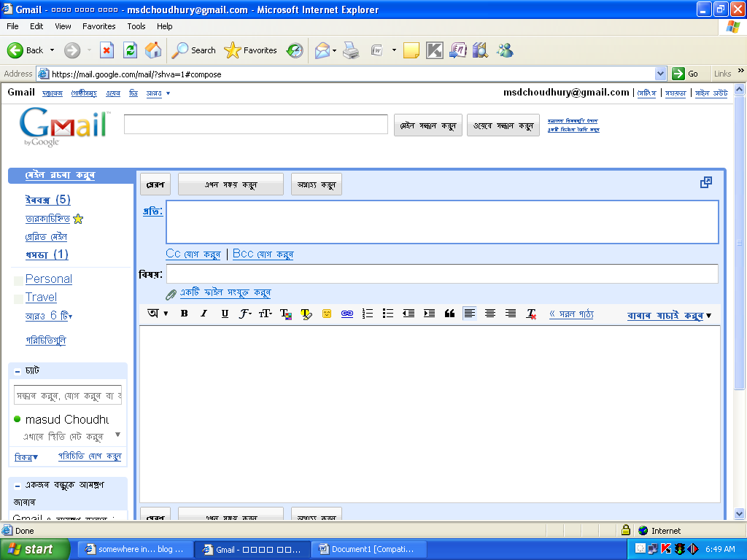
Task: Click the IE Messenger icon
Action: pyautogui.click(x=505, y=50)
